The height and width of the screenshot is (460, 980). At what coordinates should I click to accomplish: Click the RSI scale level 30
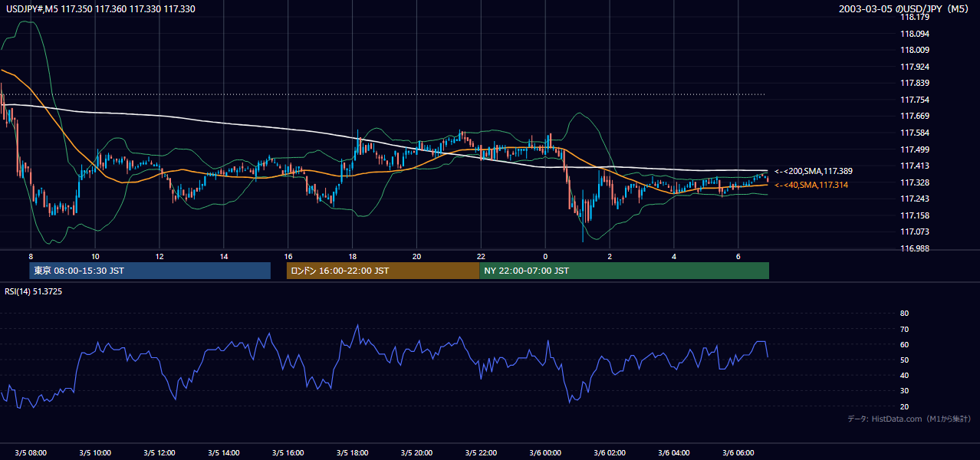pos(904,391)
